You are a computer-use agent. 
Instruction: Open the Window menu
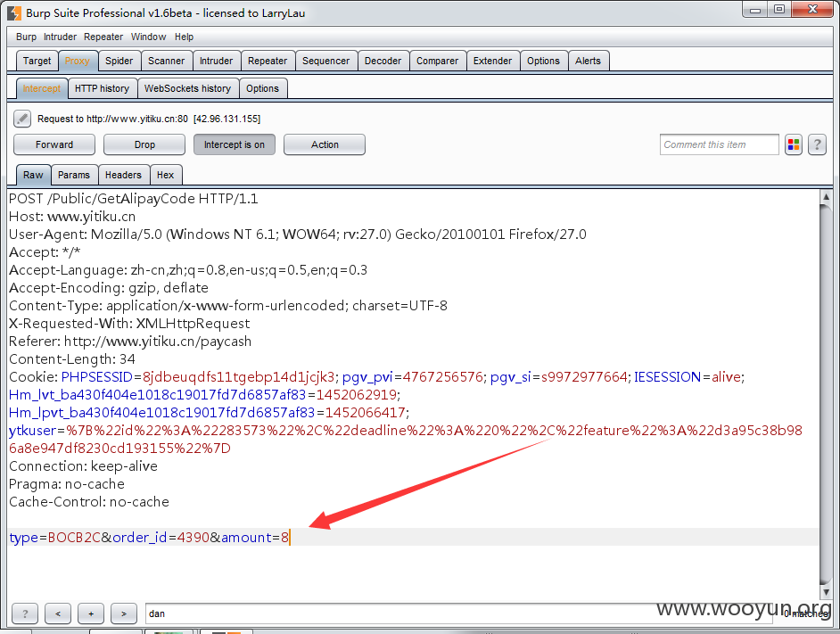point(148,37)
